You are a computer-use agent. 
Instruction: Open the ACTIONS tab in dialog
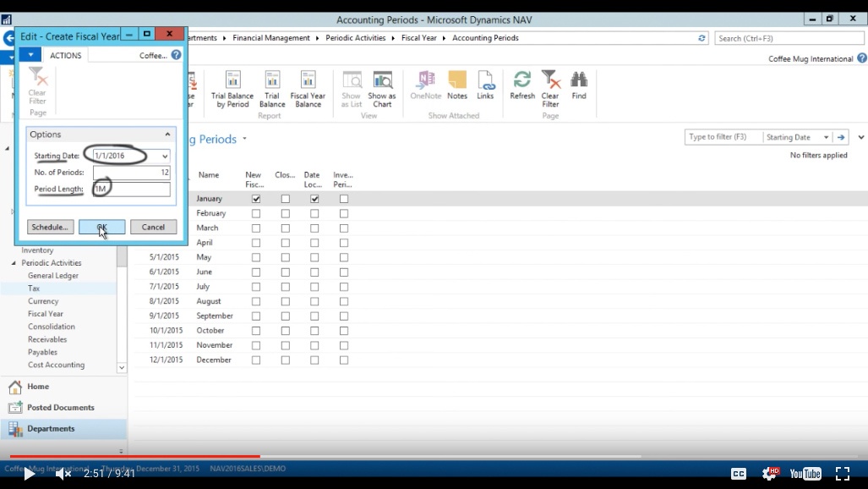(x=65, y=56)
